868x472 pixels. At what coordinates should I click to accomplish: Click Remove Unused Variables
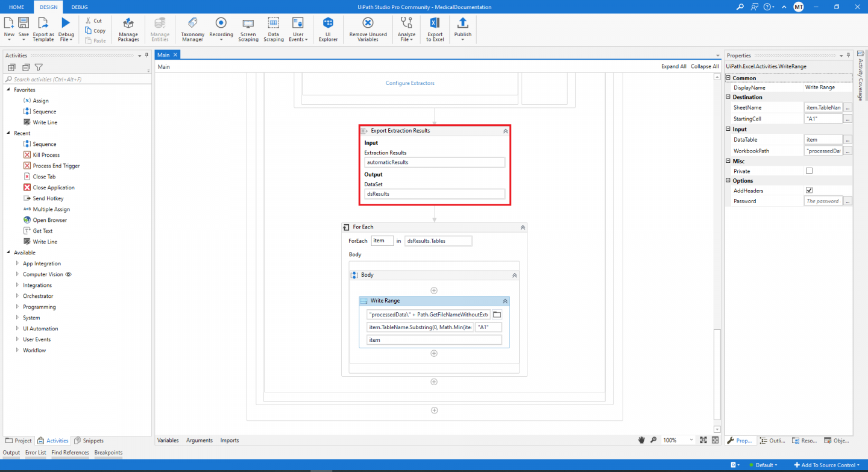tap(367, 29)
